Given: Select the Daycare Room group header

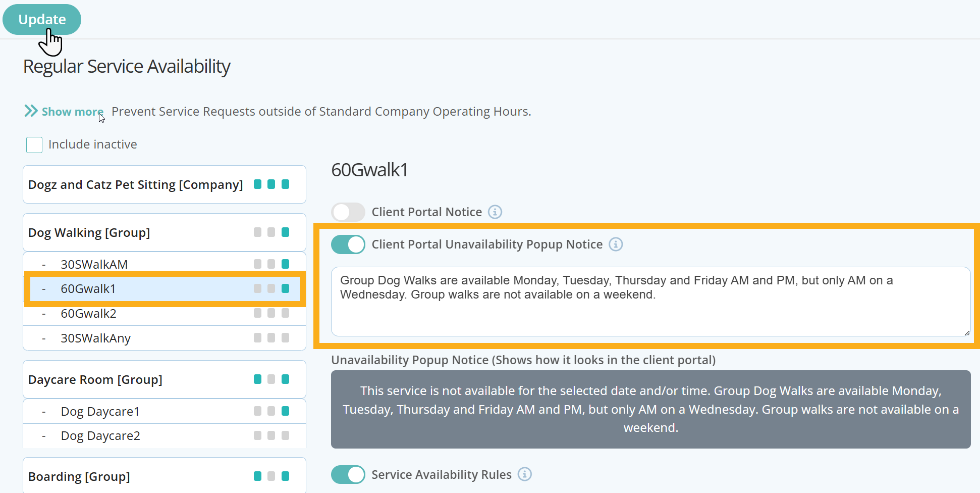Looking at the screenshot, I should click(95, 379).
